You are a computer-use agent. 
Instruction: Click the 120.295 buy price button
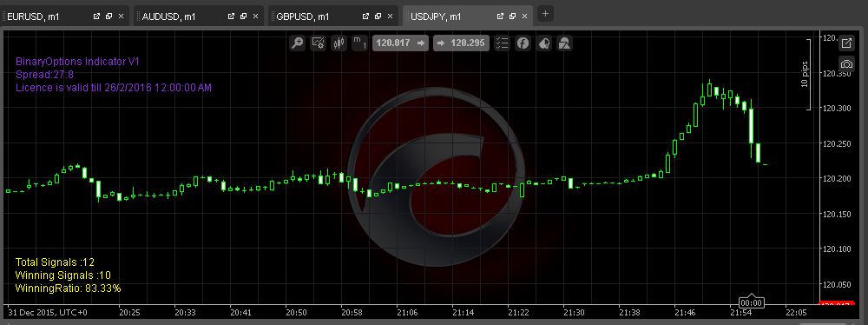[x=461, y=43]
